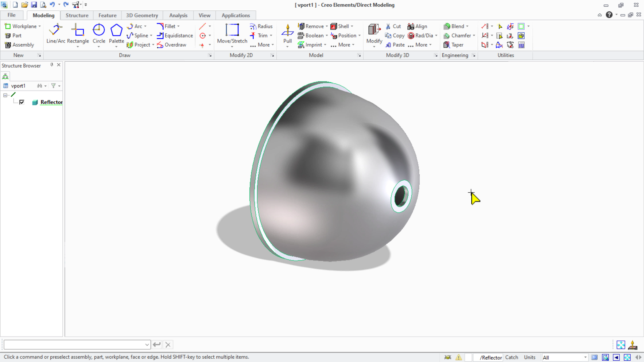Viewport: 644px width, 362px height.
Task: Open the command line history dropdown
Action: (147, 345)
